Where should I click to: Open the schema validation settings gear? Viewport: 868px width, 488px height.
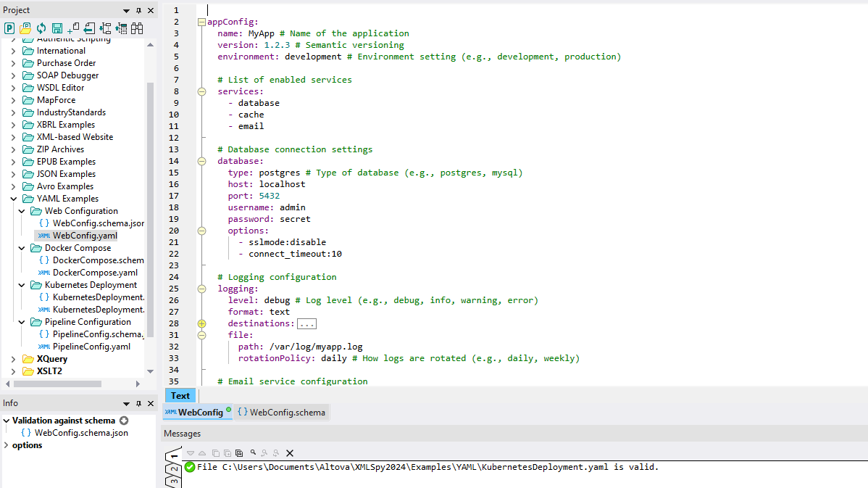coord(123,421)
